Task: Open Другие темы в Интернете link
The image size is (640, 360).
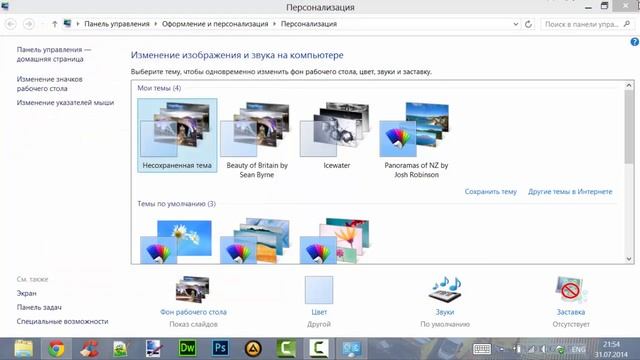Action: click(570, 191)
